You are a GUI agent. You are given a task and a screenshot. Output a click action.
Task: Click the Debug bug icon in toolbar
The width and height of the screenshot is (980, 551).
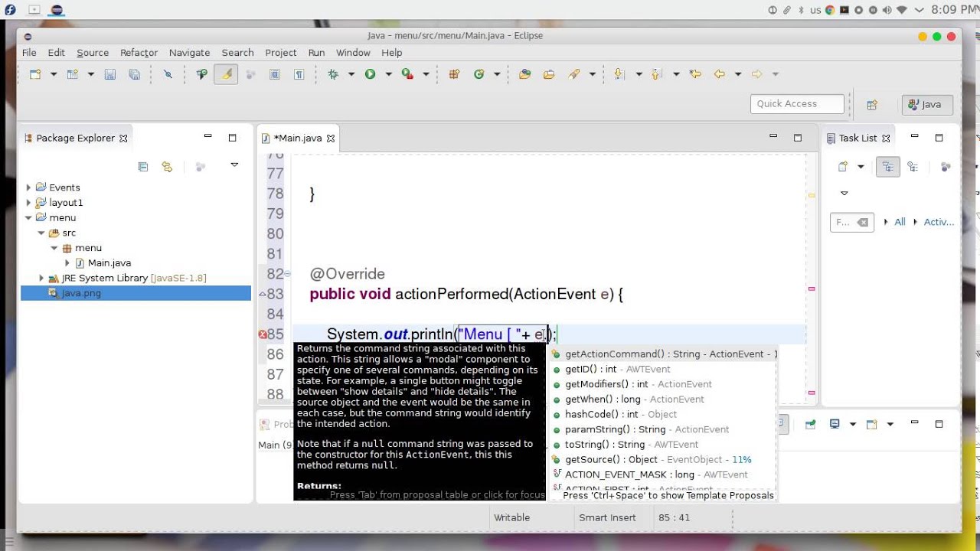click(x=333, y=74)
